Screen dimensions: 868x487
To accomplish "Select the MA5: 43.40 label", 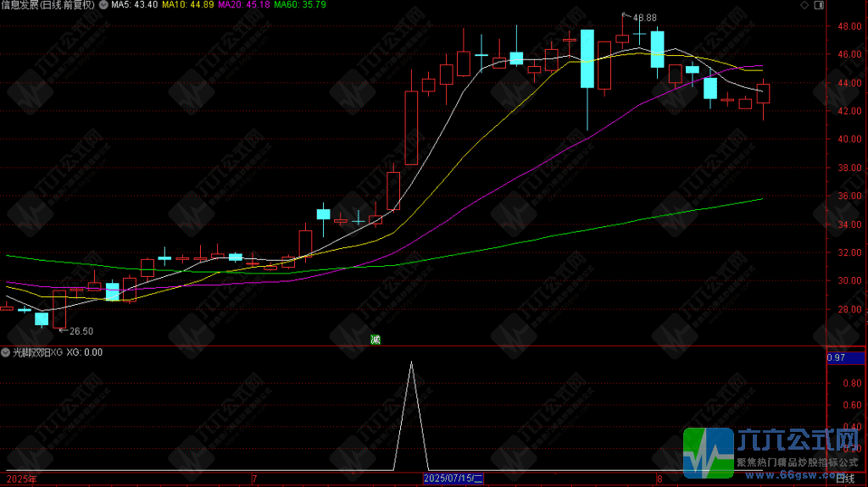I will click(135, 5).
